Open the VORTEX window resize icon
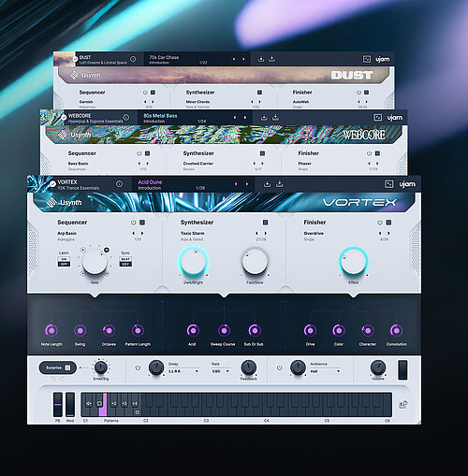The height and width of the screenshot is (476, 468). click(x=388, y=184)
